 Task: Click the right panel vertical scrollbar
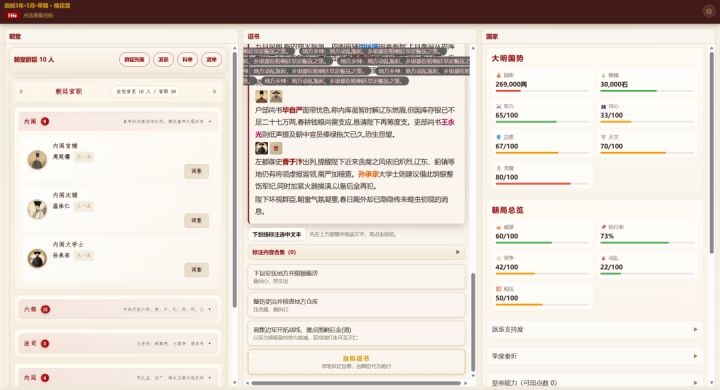pyautogui.click(x=711, y=152)
